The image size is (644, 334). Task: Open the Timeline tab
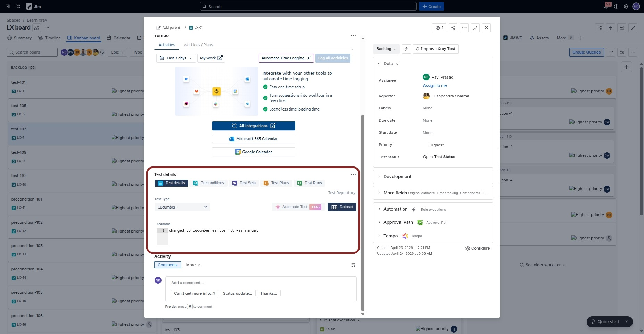tap(49, 38)
